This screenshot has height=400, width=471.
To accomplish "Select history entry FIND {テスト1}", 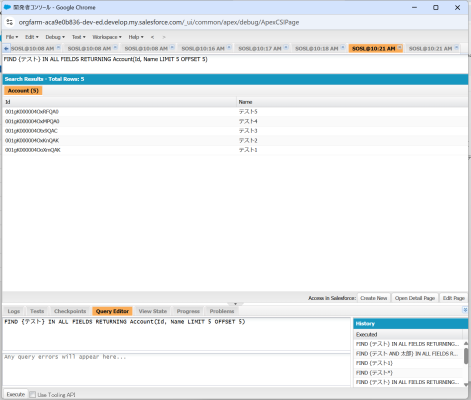I will point(409,363).
